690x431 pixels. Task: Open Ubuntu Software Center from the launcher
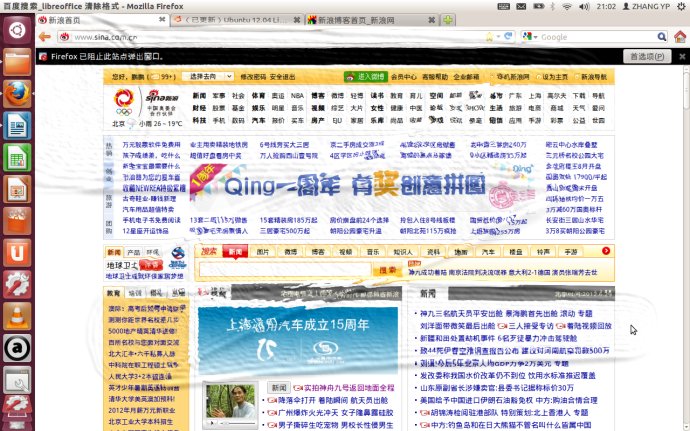pos(17,221)
